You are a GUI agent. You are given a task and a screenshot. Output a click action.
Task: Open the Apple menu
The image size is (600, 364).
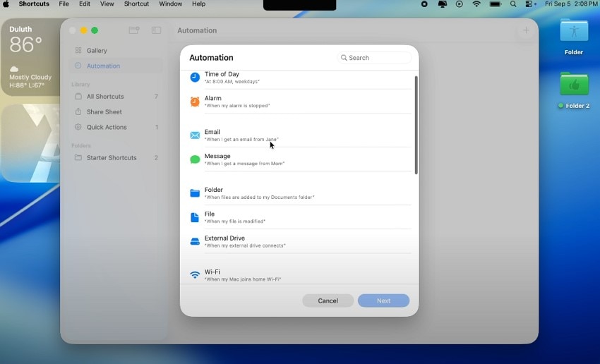pyautogui.click(x=6, y=4)
